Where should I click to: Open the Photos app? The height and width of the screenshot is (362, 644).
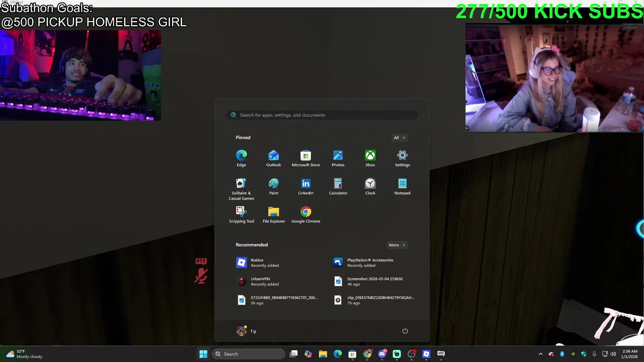coord(338,158)
